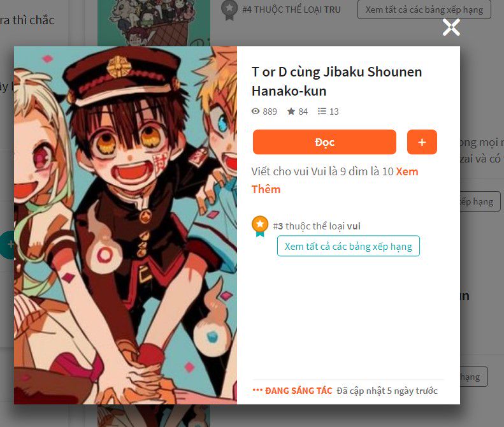The height and width of the screenshot is (427, 504).
Task: Click the star votes icon showing 84
Action: click(291, 112)
